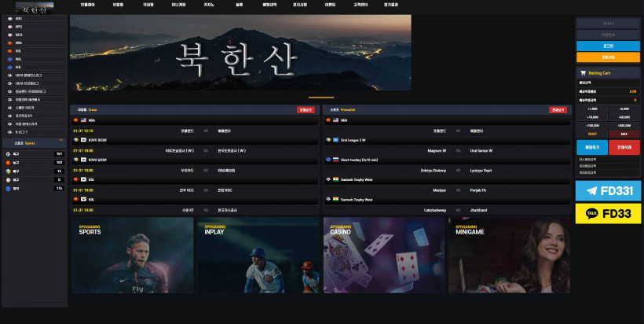Add +10,000 to the bet amount

pos(592,117)
